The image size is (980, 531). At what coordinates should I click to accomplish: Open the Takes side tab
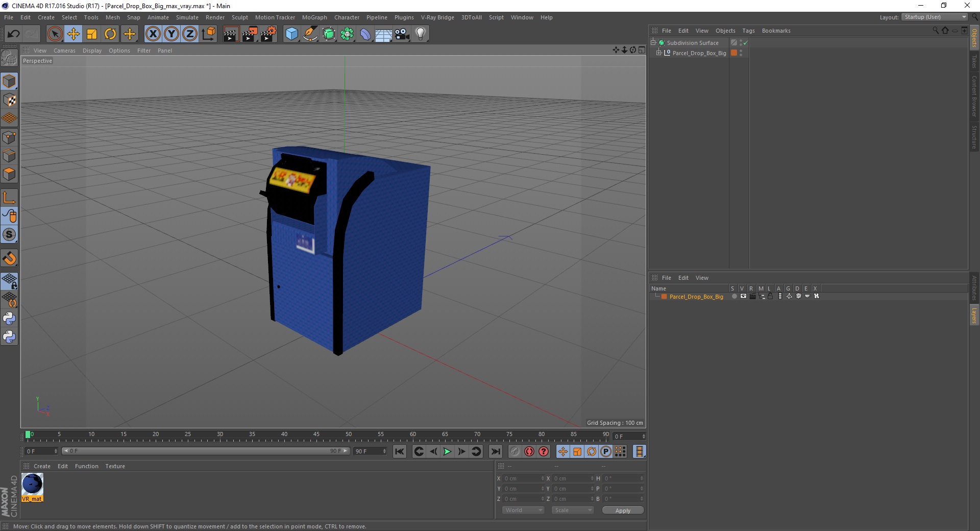coord(974,61)
